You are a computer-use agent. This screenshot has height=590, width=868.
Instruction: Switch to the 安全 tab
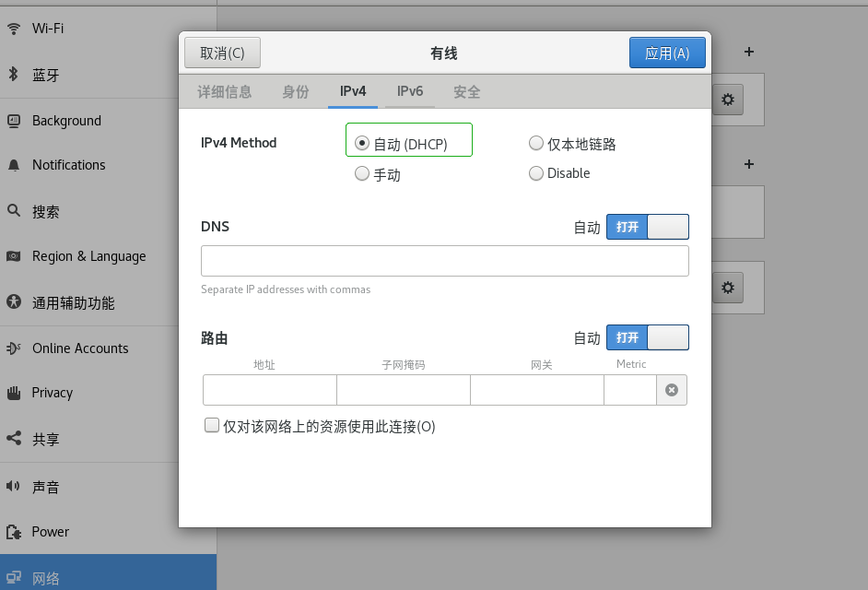click(x=466, y=91)
